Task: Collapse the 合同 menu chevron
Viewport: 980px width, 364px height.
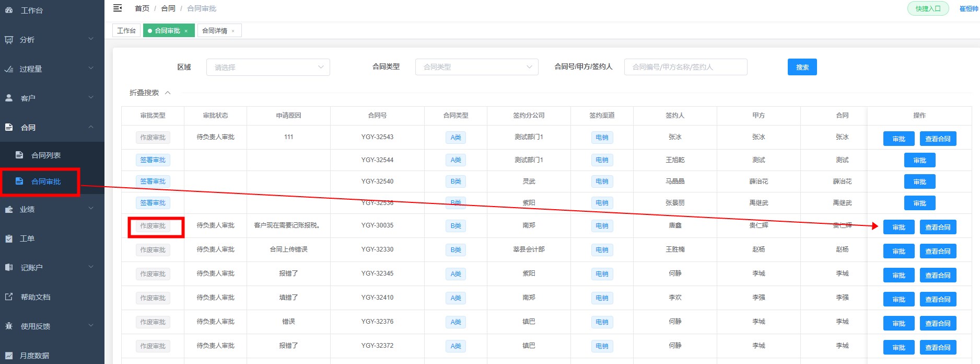Action: tap(91, 127)
